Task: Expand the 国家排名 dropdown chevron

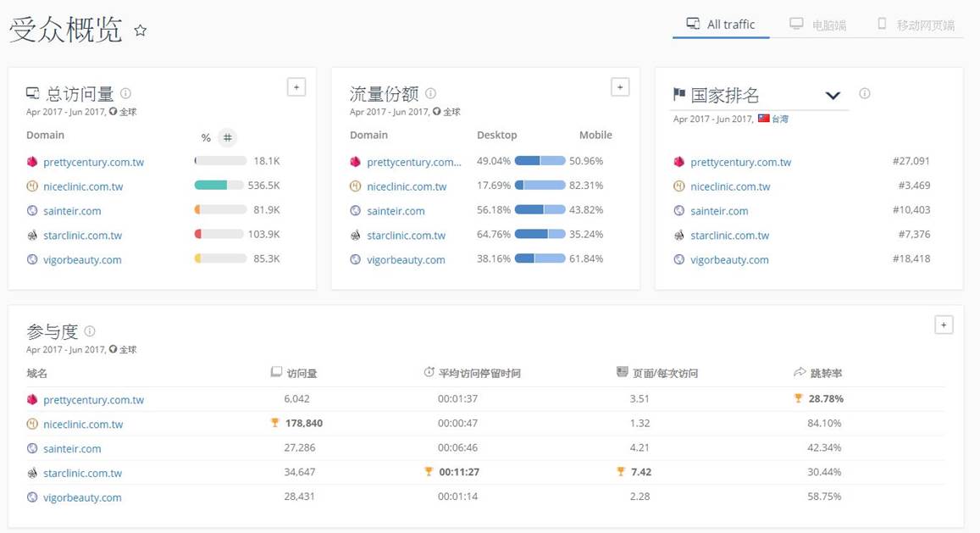Action: (x=833, y=95)
